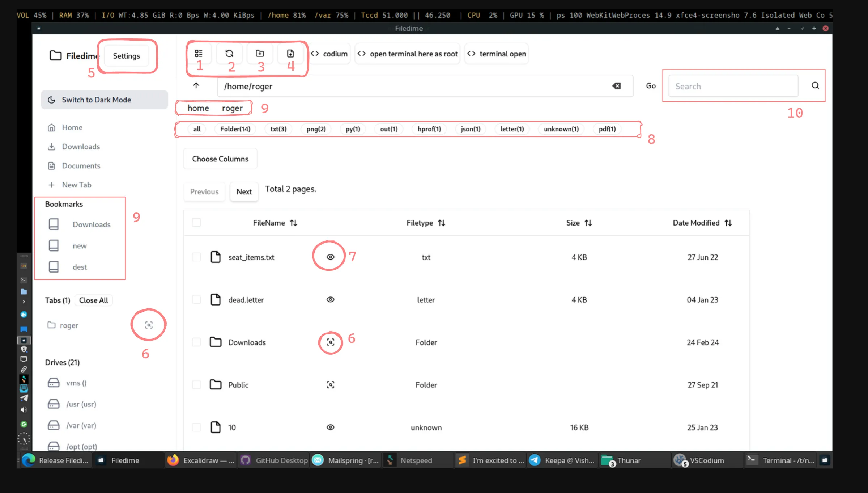Clear the path field with backspace icon
This screenshot has width=868, height=493.
617,86
